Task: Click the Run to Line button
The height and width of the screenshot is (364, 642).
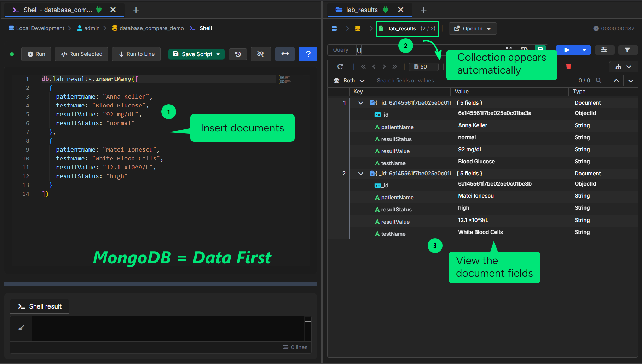Action: click(x=137, y=54)
